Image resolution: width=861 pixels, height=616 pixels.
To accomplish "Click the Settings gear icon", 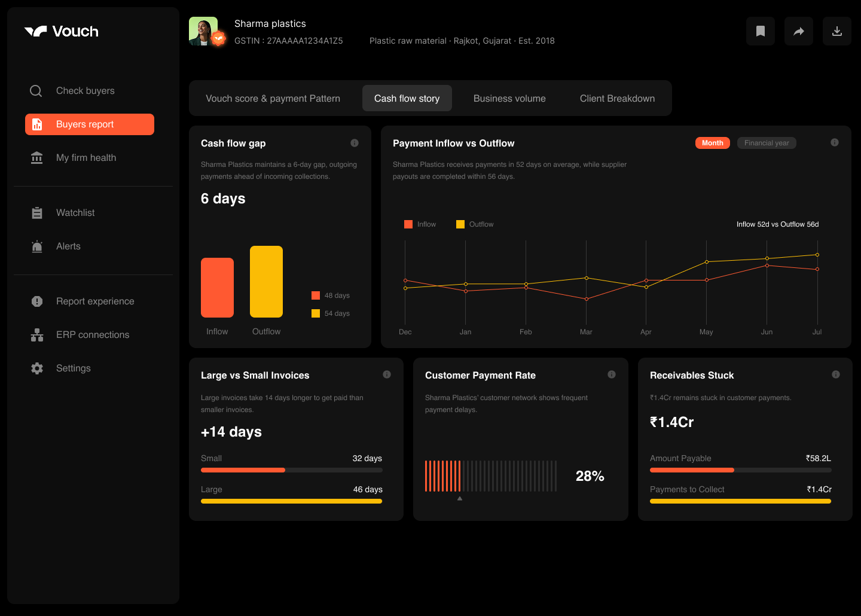I will (37, 368).
